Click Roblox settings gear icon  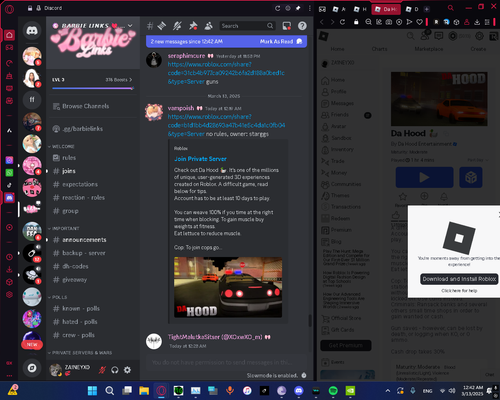pyautogui.click(x=479, y=36)
